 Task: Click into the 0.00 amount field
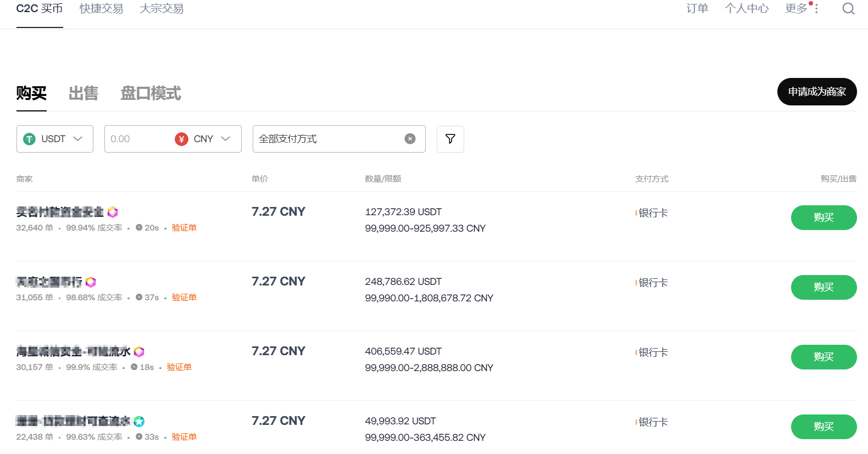(x=137, y=139)
